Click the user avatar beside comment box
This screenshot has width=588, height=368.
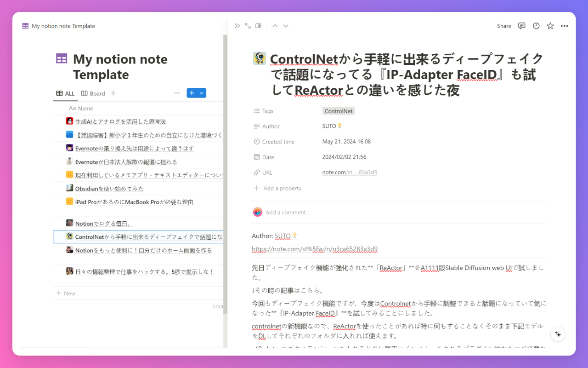point(257,212)
